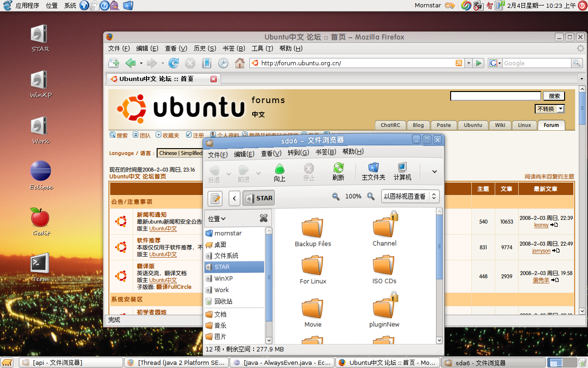Open Term desktop icon
This screenshot has height=368, width=588.
(40, 267)
